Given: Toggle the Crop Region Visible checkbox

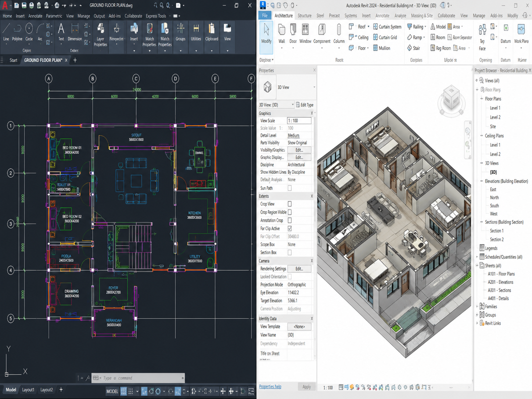Looking at the screenshot, I should coord(290,212).
